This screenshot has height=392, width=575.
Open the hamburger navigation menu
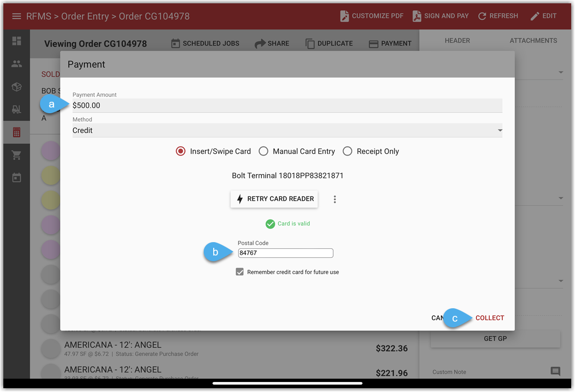[x=17, y=16]
